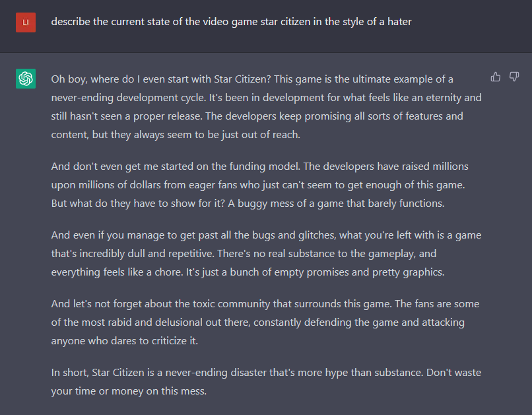This screenshot has height=415, width=532.
Task: Click the line 'everything feels like a chore'
Action: pos(248,272)
